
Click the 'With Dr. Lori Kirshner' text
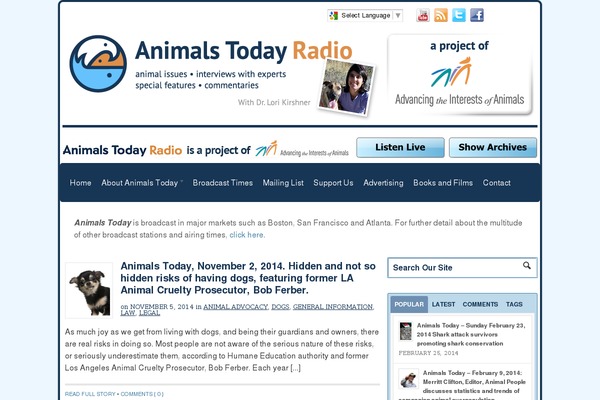click(274, 103)
